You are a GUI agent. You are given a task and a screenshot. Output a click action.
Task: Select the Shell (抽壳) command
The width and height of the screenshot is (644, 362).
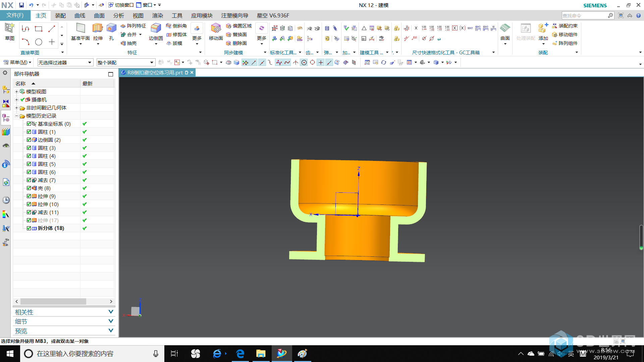[x=129, y=43]
